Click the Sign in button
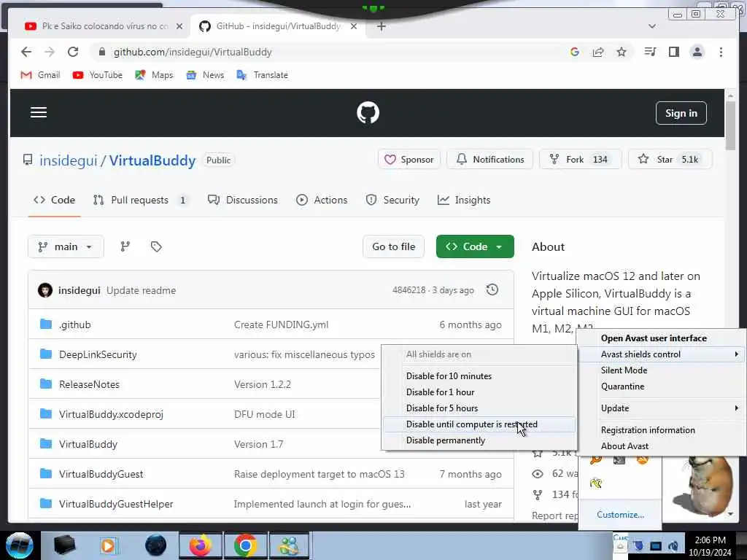The image size is (747, 560). 681,113
